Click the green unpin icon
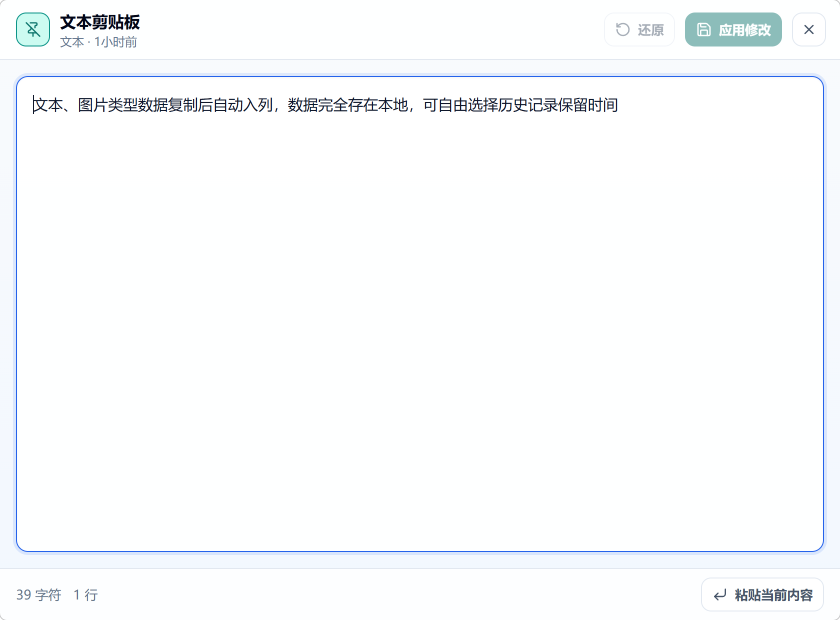840x620 pixels. (x=33, y=29)
